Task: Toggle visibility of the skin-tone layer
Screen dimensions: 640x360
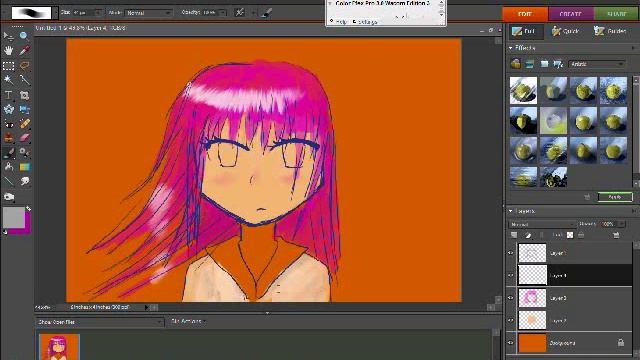Action: point(511,320)
